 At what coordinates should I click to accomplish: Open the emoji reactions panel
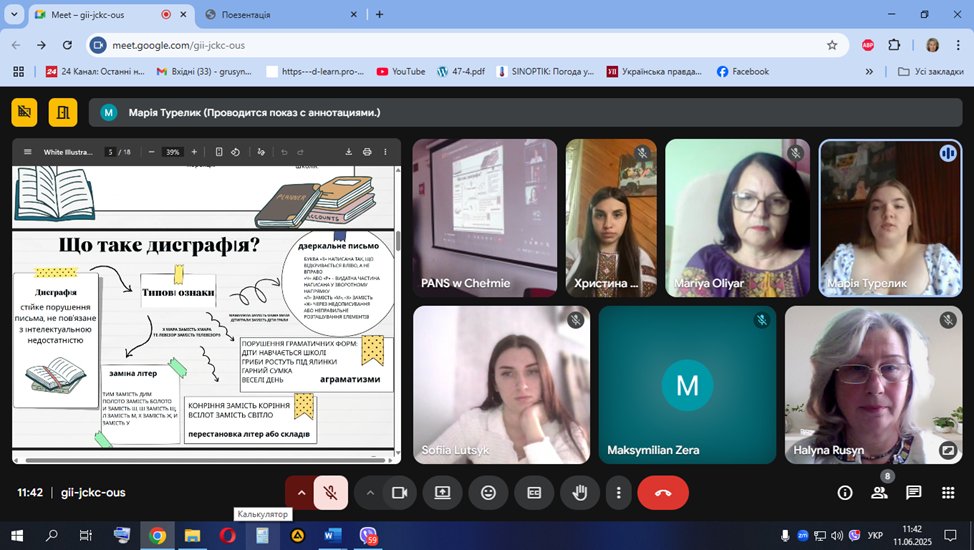pyautogui.click(x=488, y=492)
